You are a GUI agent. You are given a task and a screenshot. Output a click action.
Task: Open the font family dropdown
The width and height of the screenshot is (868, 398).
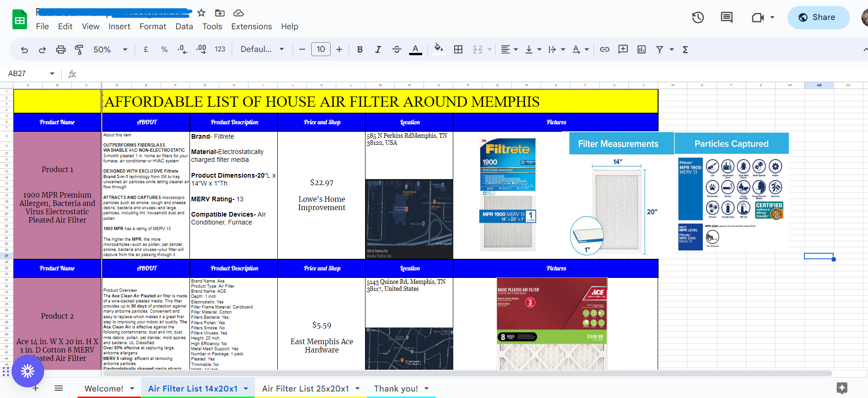pos(262,49)
